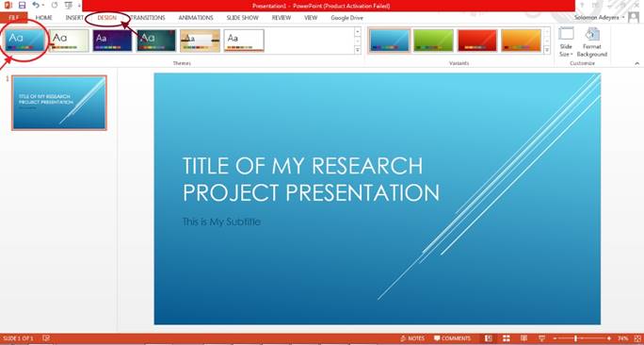Expand the Variants gallery More arrow
This screenshot has height=345, width=644.
point(547,50)
